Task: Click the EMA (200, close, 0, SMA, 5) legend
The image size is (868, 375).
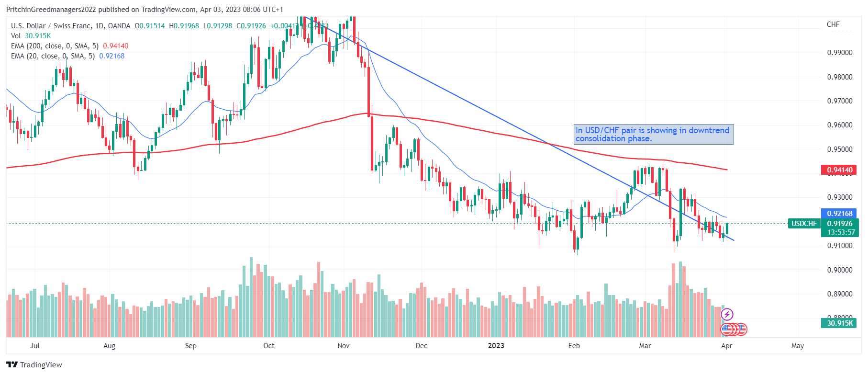Action: [x=55, y=46]
